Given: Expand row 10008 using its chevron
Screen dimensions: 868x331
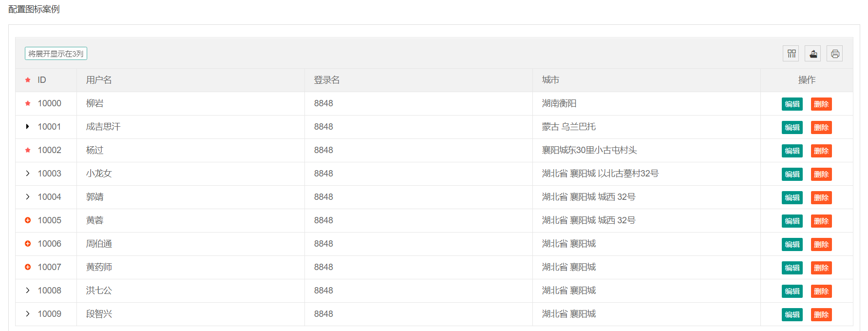Looking at the screenshot, I should (28, 291).
